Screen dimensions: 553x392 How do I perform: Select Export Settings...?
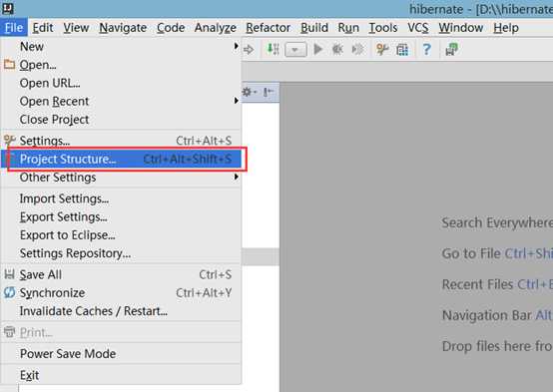coord(121,216)
